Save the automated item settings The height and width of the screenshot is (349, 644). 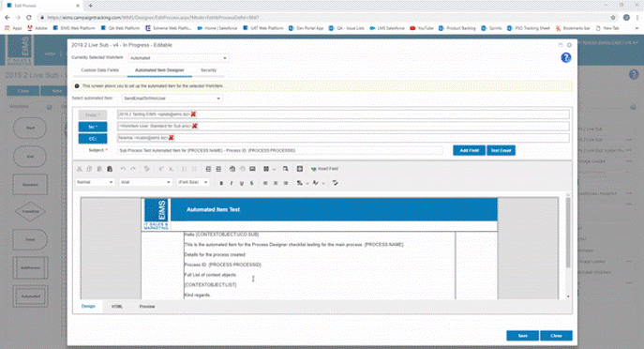pos(522,336)
